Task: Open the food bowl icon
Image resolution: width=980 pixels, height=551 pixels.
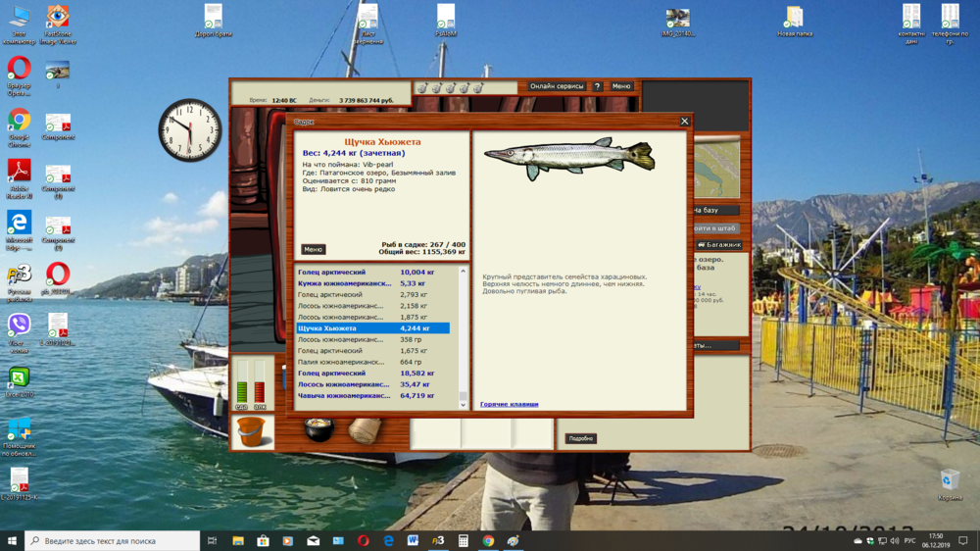Action: tap(318, 429)
